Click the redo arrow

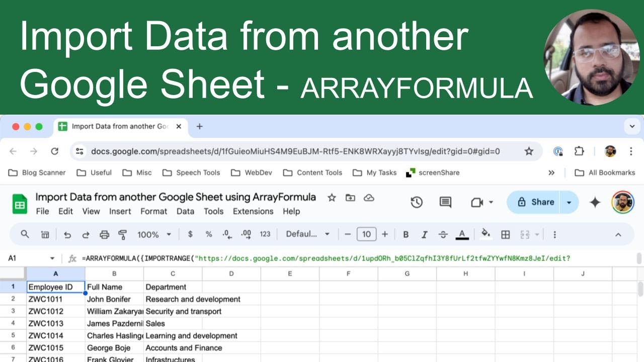point(86,234)
